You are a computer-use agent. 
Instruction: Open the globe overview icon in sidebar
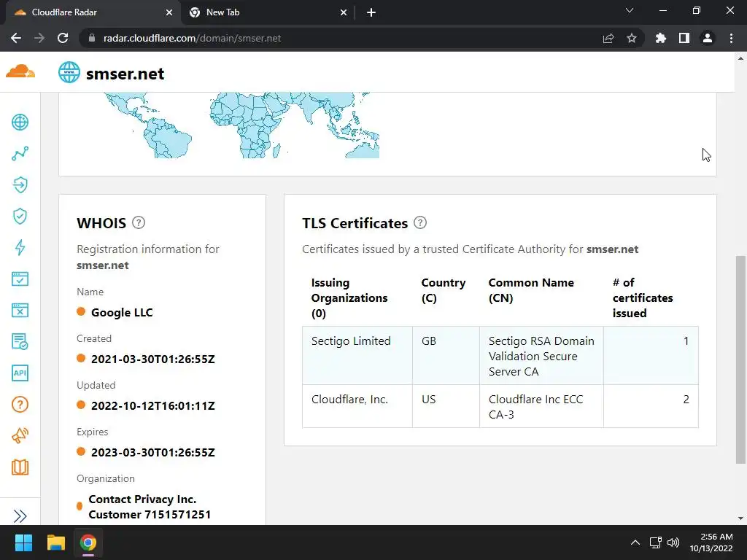[20, 122]
